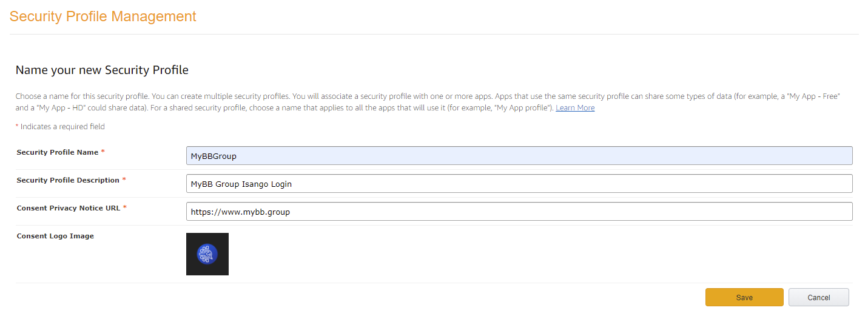868x316 pixels.
Task: Open the Learn More link
Action: 575,108
